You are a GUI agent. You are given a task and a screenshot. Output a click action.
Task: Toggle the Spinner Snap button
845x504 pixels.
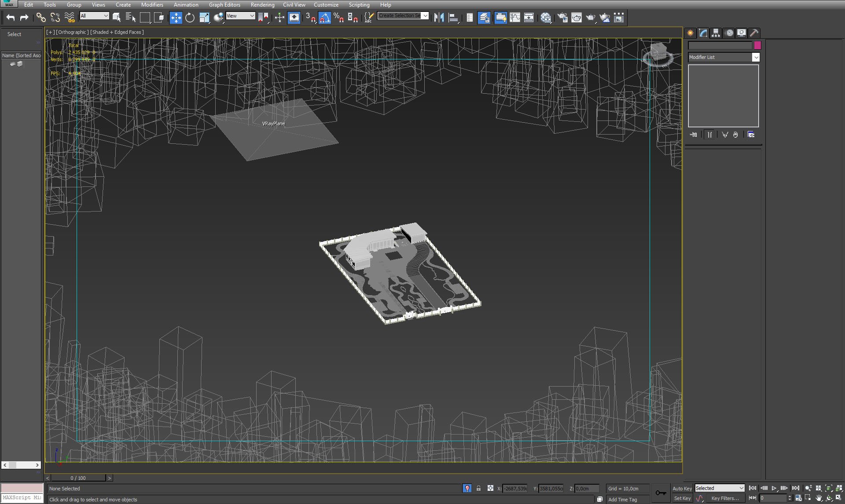click(353, 18)
